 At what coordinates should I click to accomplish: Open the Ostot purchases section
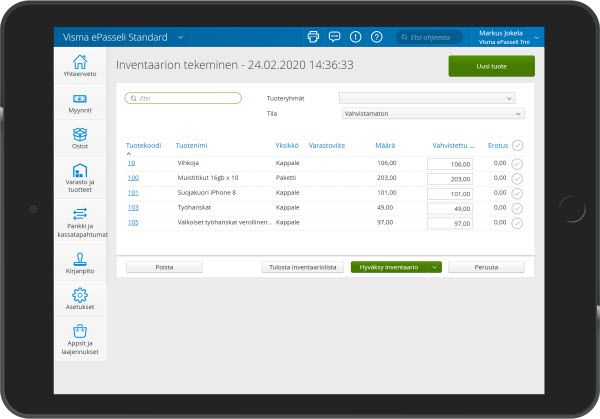[x=80, y=139]
